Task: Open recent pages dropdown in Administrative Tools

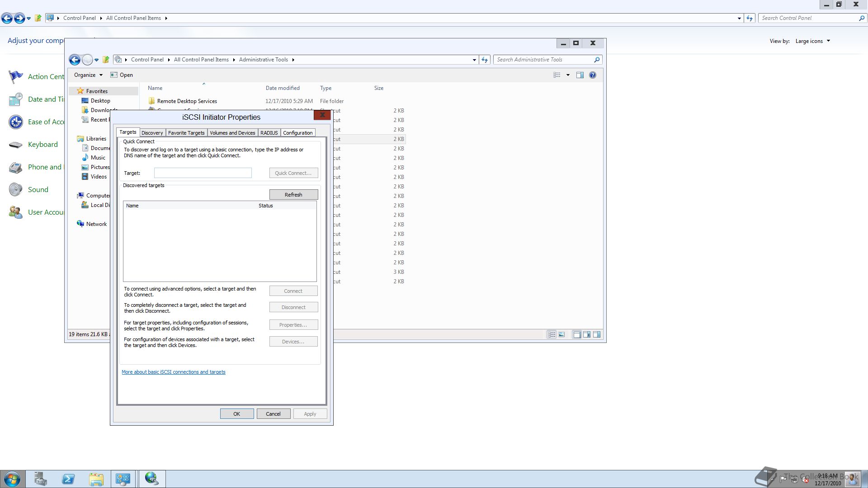Action: [96, 60]
